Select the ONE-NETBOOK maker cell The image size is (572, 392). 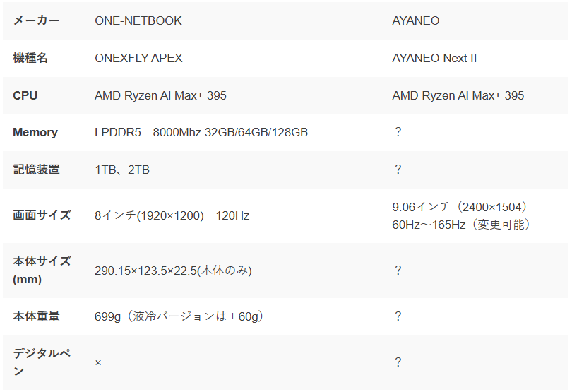click(x=138, y=20)
